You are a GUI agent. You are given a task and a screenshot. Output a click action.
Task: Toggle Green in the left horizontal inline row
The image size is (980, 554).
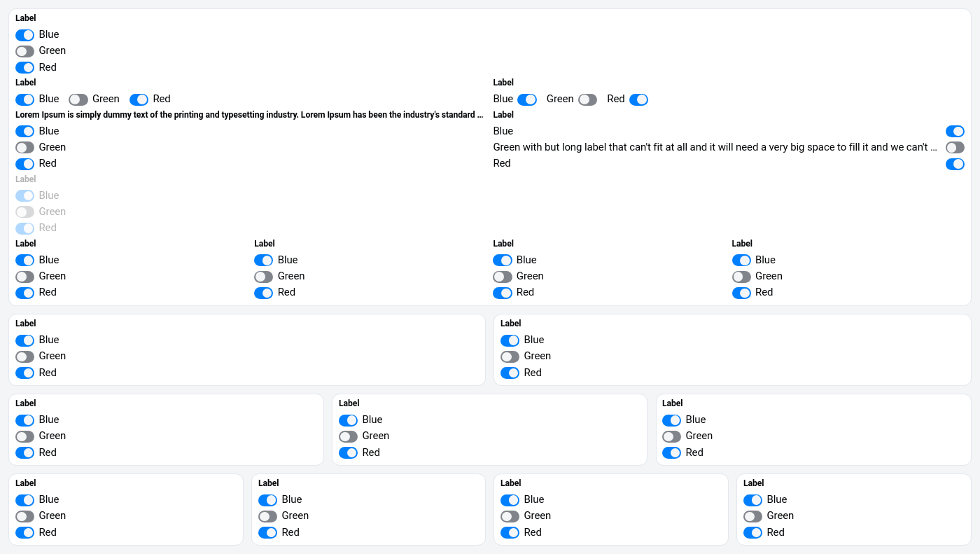pos(78,99)
